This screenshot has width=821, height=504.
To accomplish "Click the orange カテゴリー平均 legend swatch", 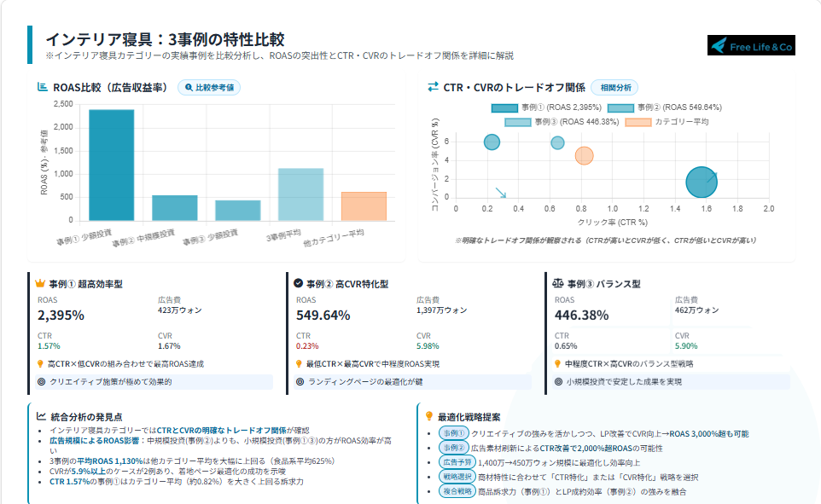I will 638,122.
